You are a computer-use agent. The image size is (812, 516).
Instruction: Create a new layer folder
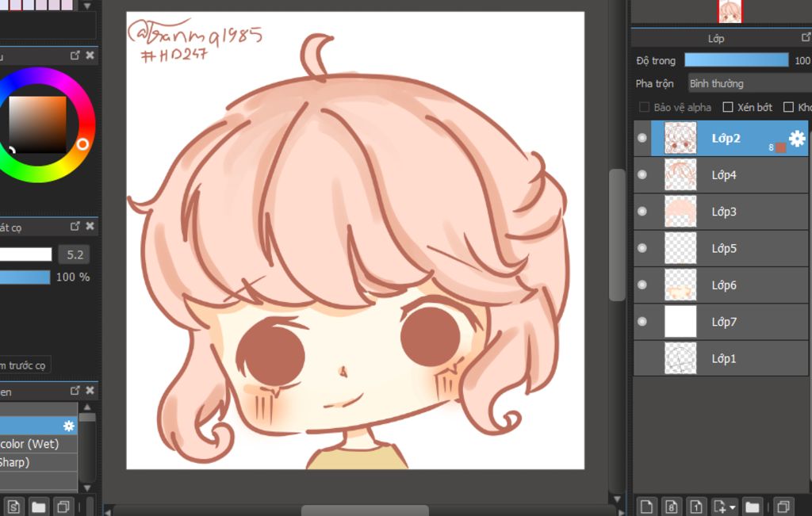[x=752, y=506]
